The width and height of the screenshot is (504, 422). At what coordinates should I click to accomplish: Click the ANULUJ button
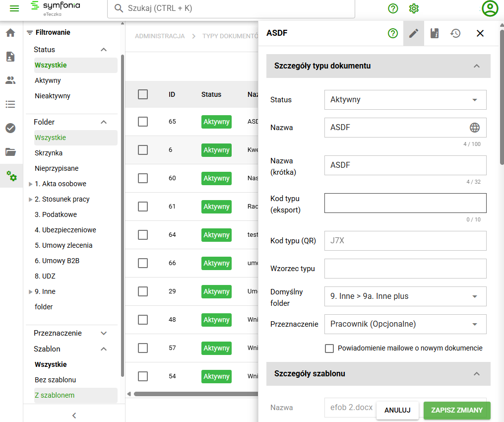[x=397, y=410]
